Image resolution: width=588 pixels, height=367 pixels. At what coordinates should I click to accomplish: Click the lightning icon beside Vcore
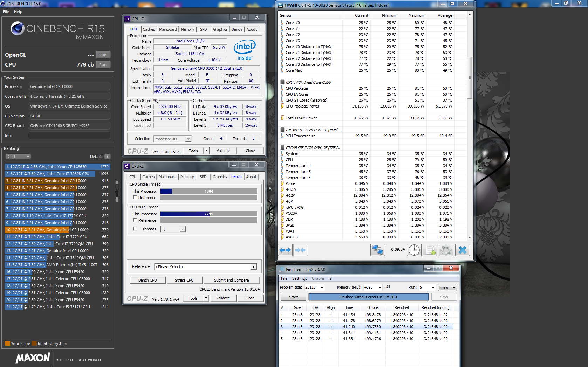[282, 183]
